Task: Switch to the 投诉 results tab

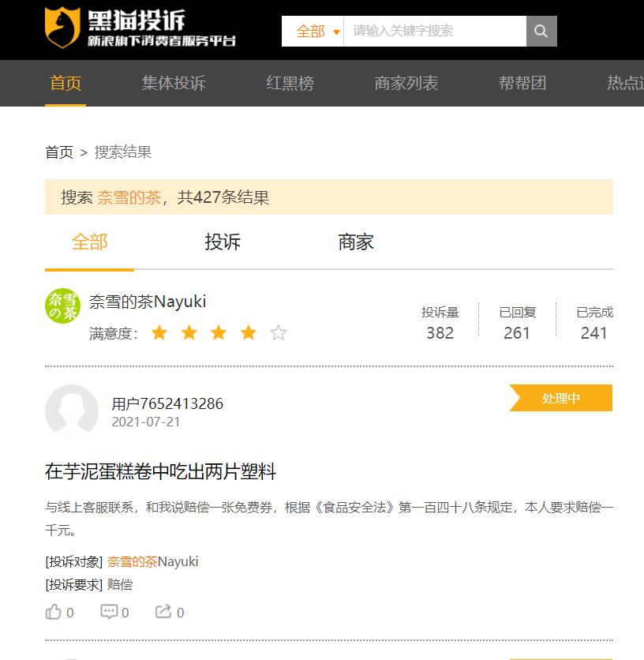Action: (x=223, y=242)
